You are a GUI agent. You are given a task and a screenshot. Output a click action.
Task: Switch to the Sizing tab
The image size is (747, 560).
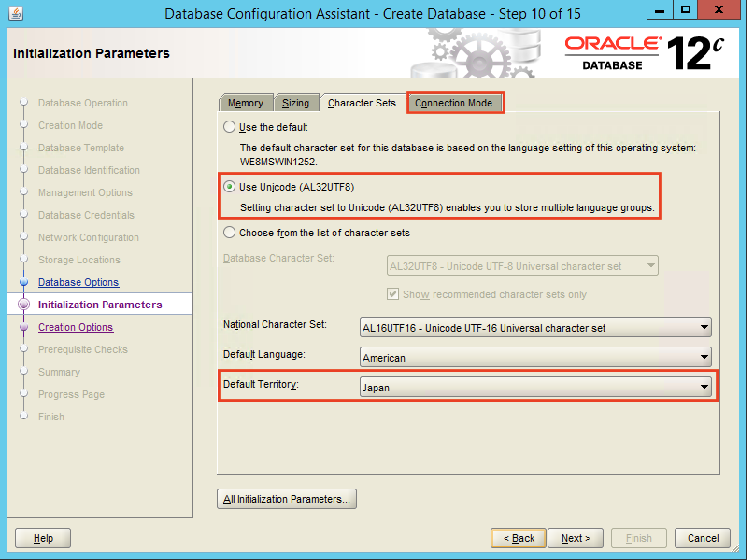click(296, 103)
